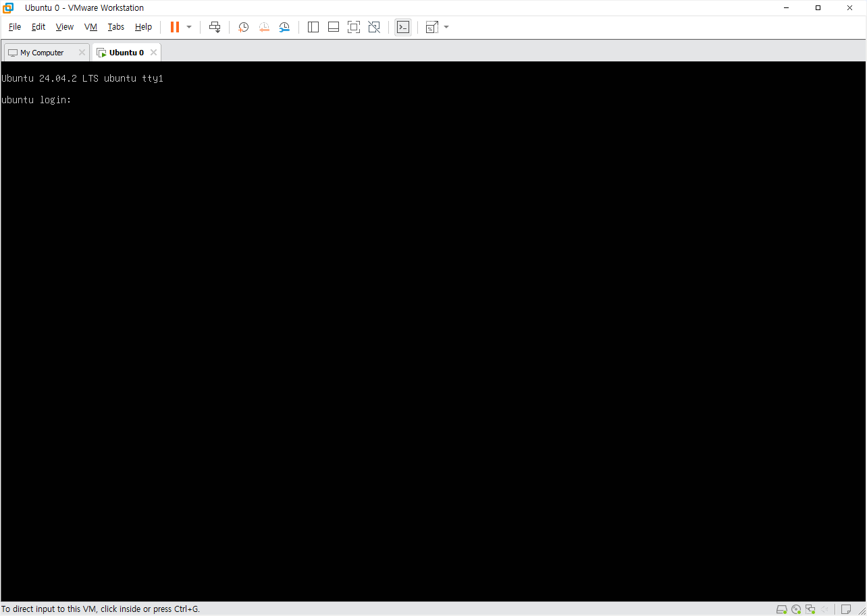Toggle the thumbnail bar layout icon
This screenshot has height=616, width=867.
point(334,27)
